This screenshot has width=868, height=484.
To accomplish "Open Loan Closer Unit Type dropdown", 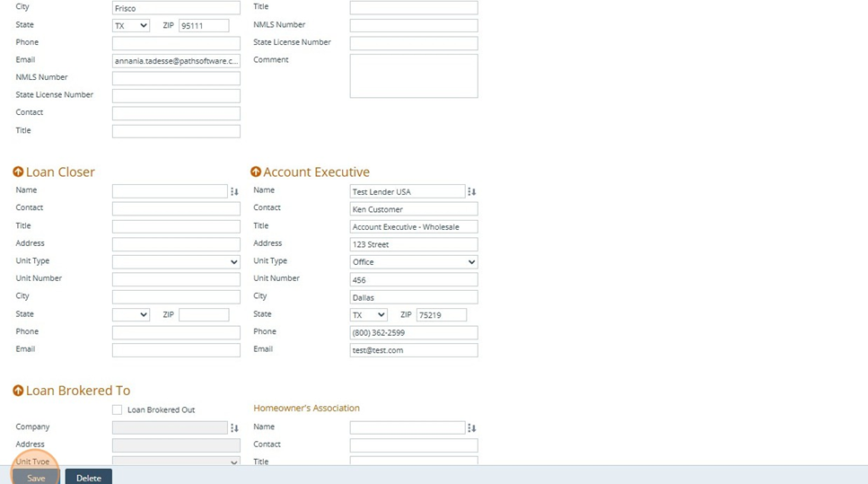I will [x=176, y=262].
